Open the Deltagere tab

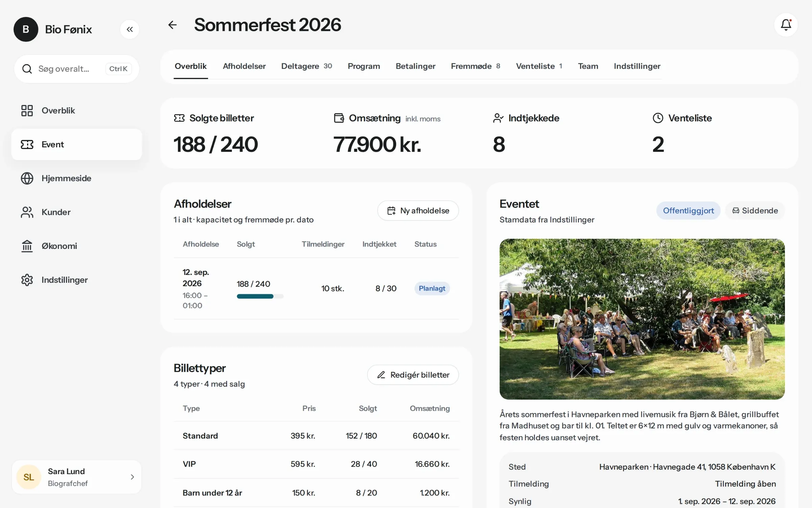tap(307, 66)
